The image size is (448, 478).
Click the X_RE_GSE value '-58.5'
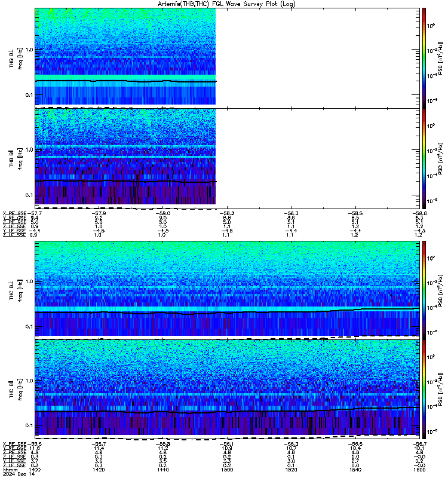[x=355, y=213]
